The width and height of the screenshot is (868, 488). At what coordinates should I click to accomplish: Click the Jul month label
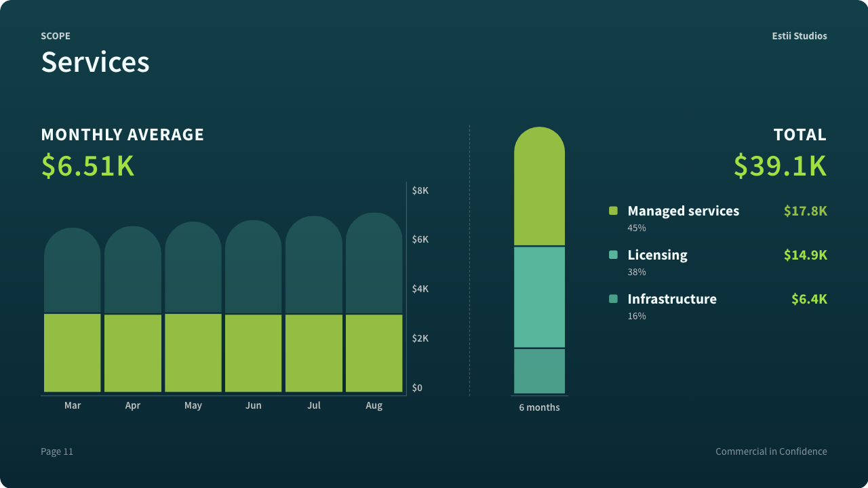(x=314, y=405)
